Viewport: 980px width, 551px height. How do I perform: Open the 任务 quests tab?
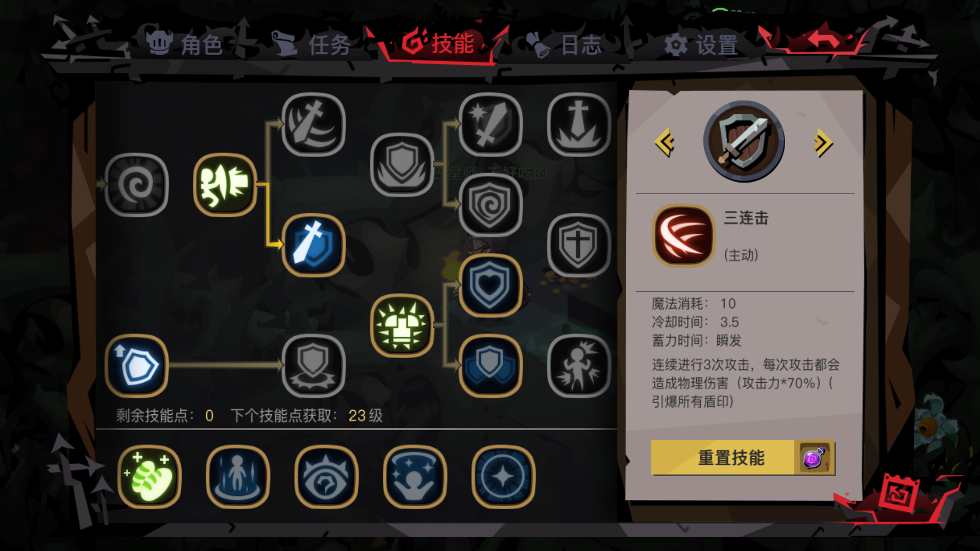(311, 45)
